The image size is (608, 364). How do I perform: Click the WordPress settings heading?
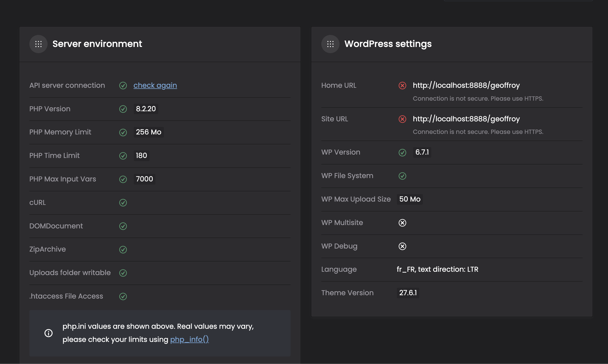tap(388, 44)
